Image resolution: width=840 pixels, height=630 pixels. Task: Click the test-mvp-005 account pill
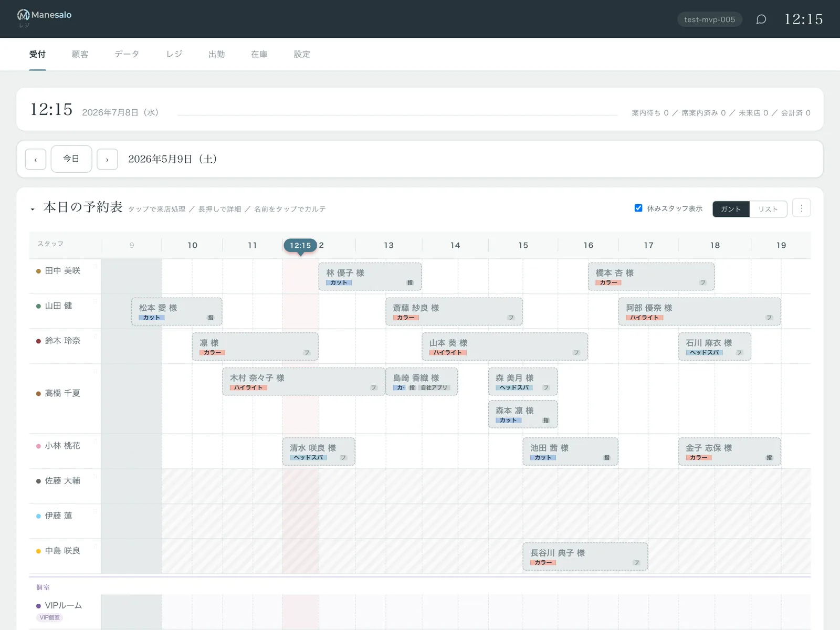coord(710,19)
